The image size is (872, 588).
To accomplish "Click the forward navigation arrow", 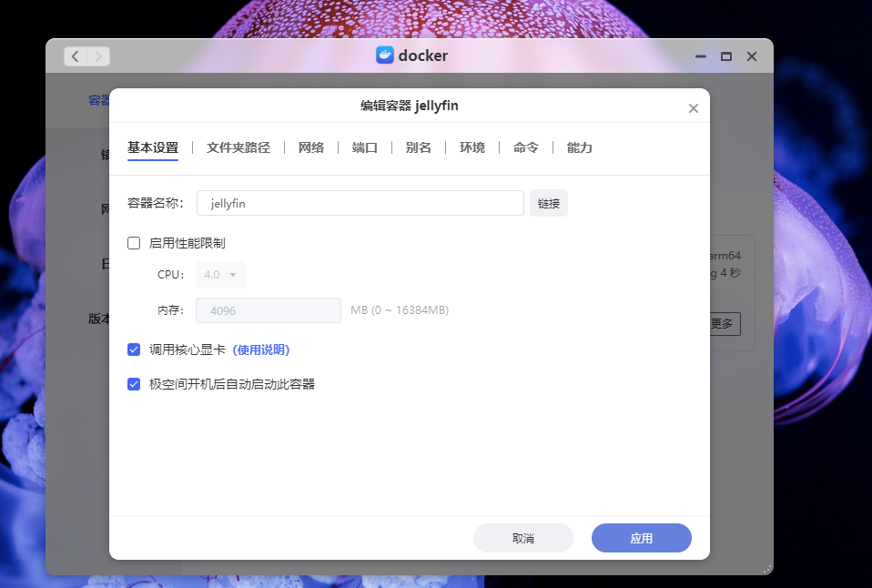I will tap(98, 56).
